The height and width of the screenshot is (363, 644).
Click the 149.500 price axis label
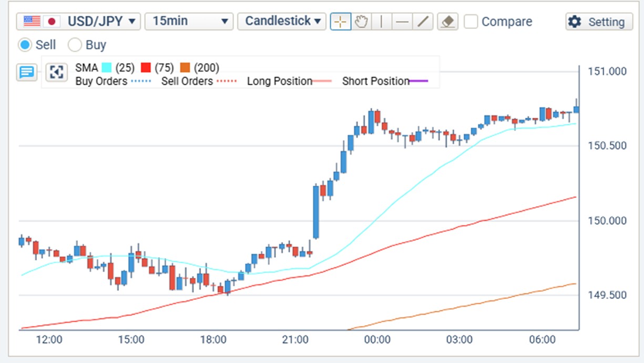coord(607,295)
